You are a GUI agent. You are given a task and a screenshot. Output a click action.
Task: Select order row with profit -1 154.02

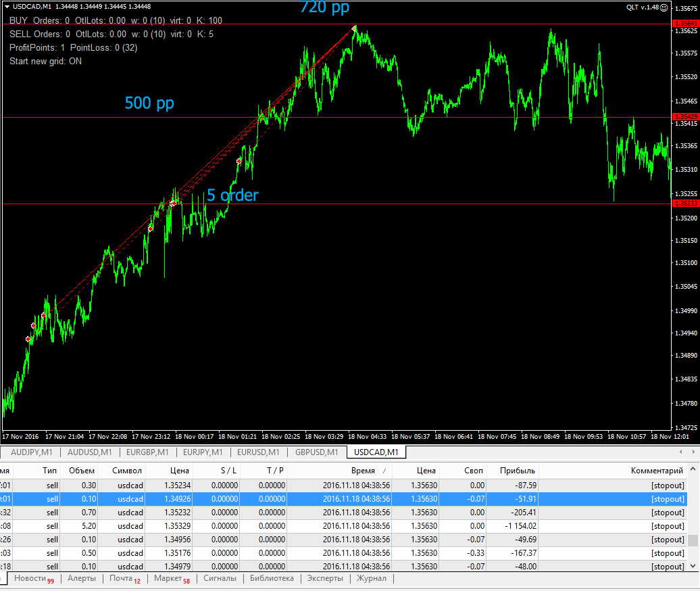[343, 526]
